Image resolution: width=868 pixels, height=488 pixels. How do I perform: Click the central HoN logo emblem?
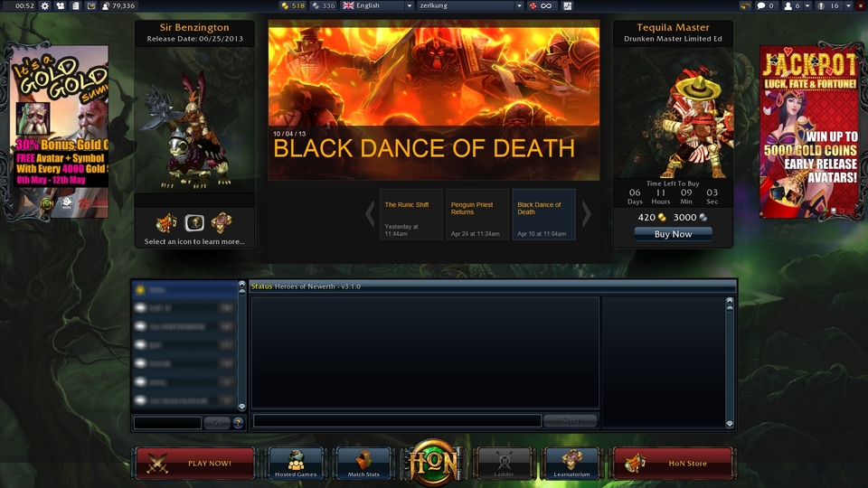[433, 463]
